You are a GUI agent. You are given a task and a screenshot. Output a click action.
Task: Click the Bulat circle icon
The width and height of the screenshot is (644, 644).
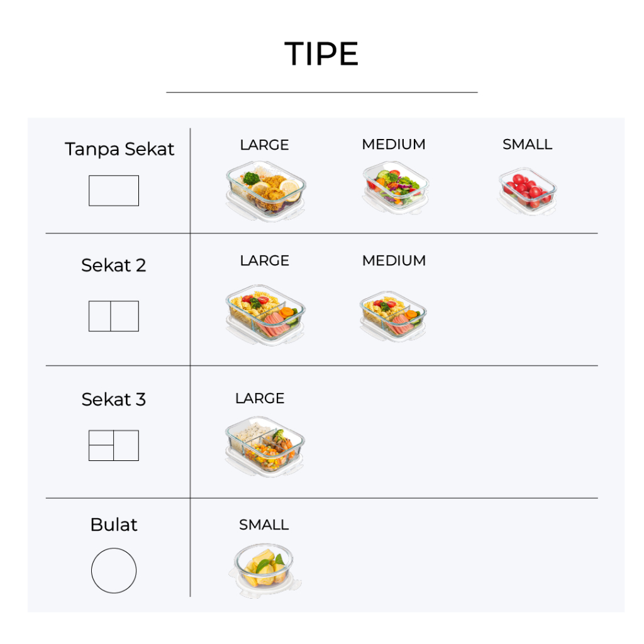point(114,570)
